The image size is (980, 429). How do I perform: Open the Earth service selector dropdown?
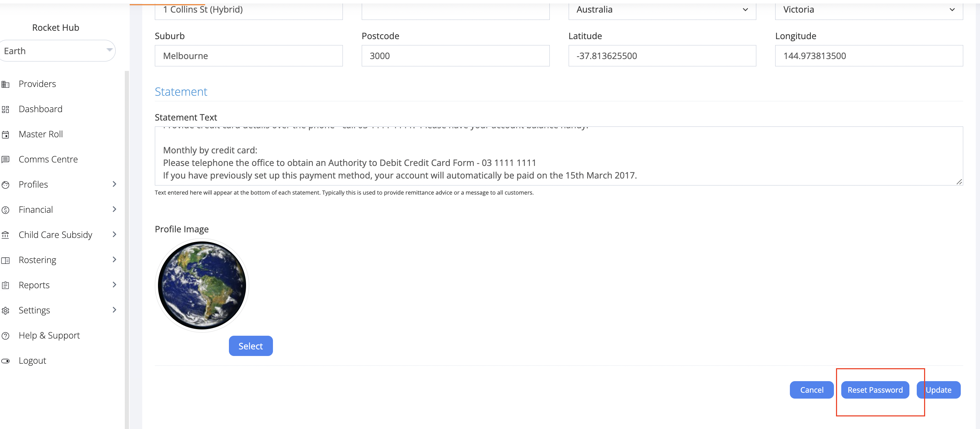[x=57, y=51]
